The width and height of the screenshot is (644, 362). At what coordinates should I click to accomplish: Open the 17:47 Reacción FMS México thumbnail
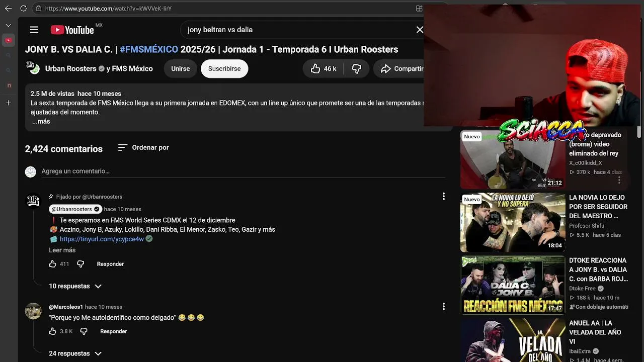pos(513,285)
